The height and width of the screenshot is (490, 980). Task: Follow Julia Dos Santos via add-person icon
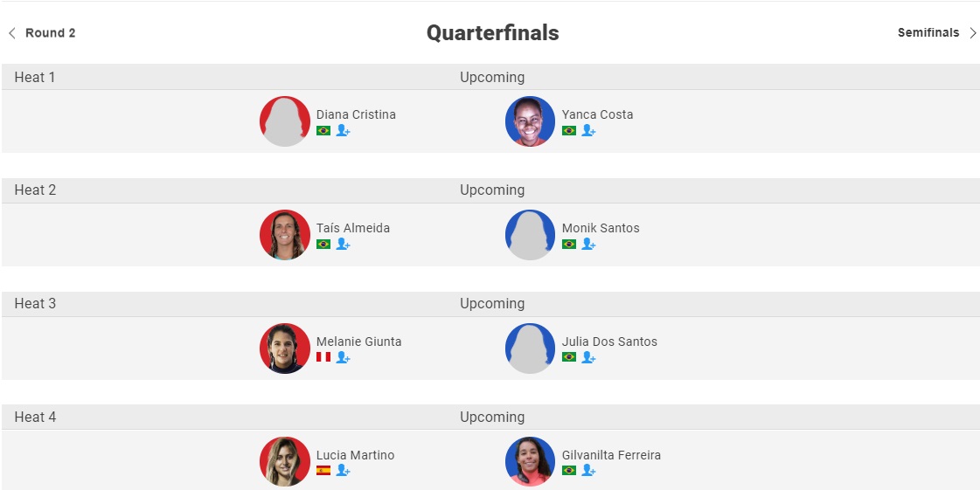588,357
